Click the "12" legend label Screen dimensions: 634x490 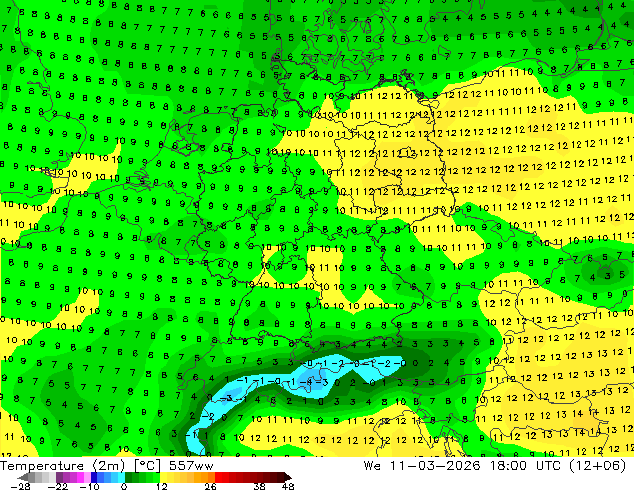click(x=162, y=486)
